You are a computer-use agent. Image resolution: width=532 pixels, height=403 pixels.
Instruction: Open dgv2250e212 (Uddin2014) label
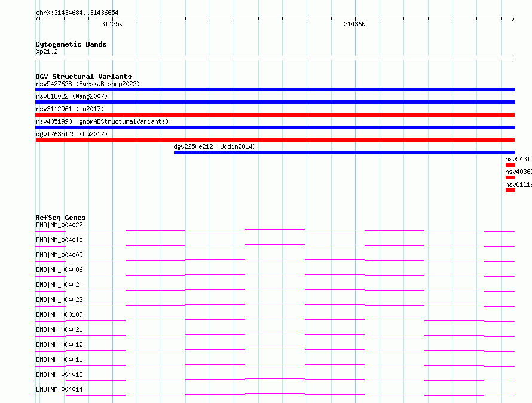pos(215,146)
